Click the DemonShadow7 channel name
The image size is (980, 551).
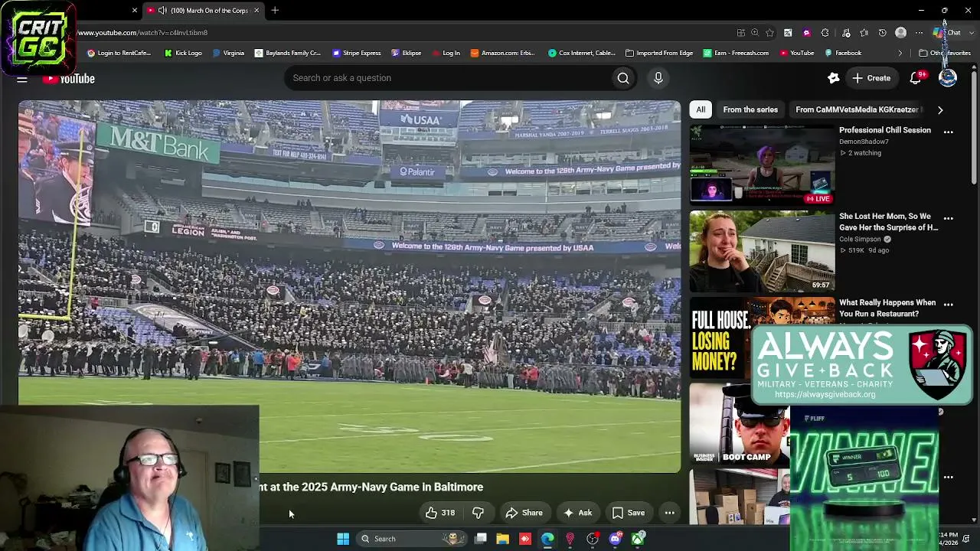864,142
